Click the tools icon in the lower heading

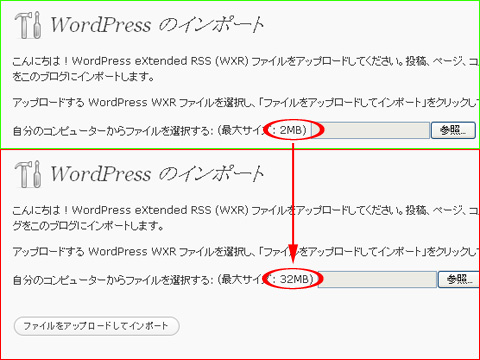29,174
